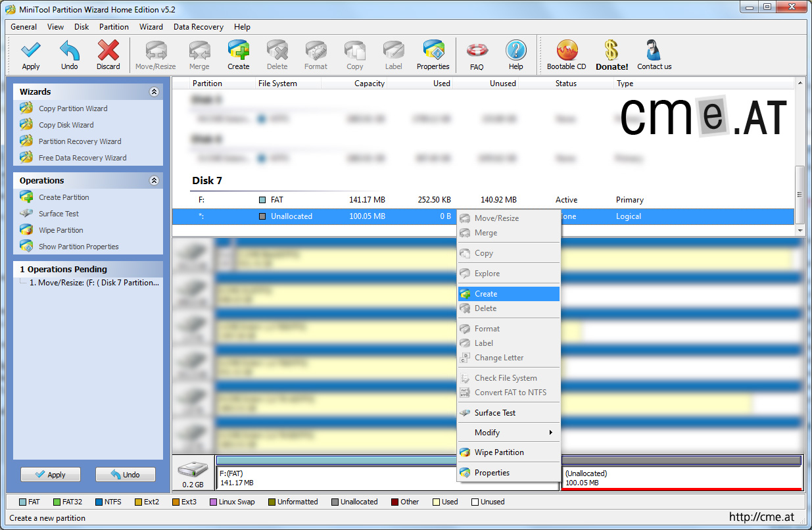Open the Disk menu
This screenshot has width=812, height=530.
click(x=82, y=27)
